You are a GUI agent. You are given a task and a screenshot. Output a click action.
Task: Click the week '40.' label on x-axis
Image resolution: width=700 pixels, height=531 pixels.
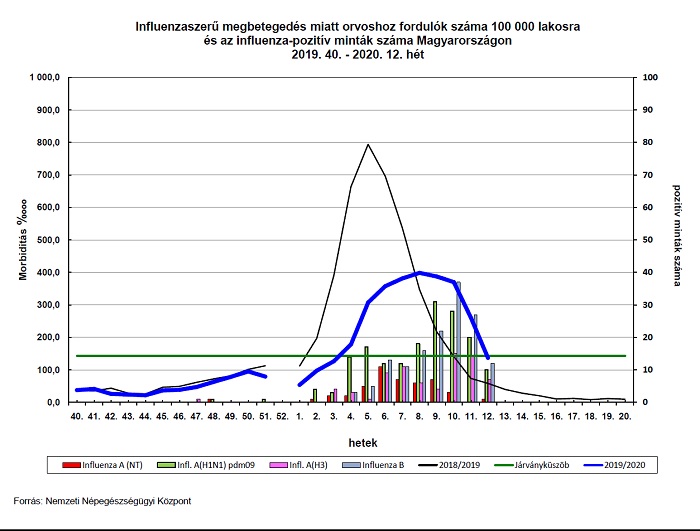point(76,415)
